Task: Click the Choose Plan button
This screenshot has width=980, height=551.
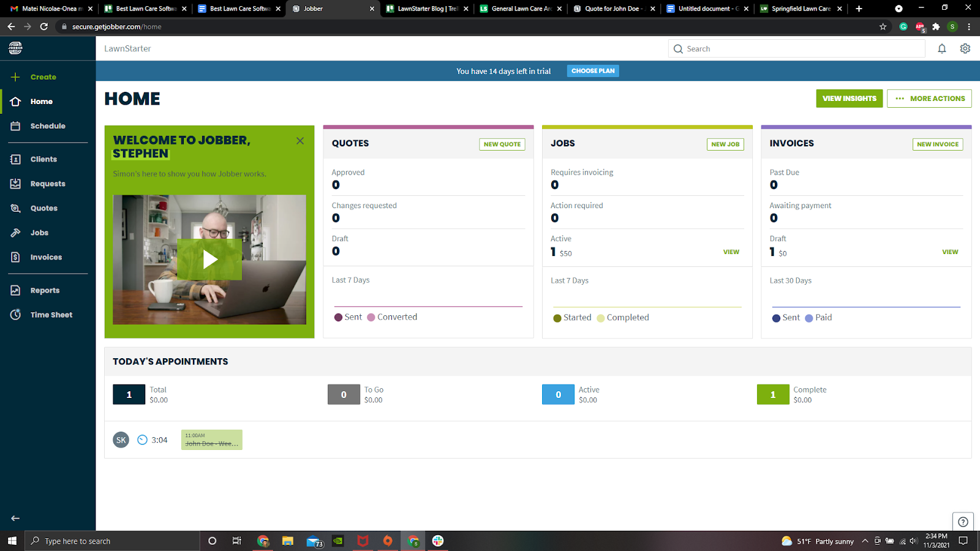Action: point(592,70)
